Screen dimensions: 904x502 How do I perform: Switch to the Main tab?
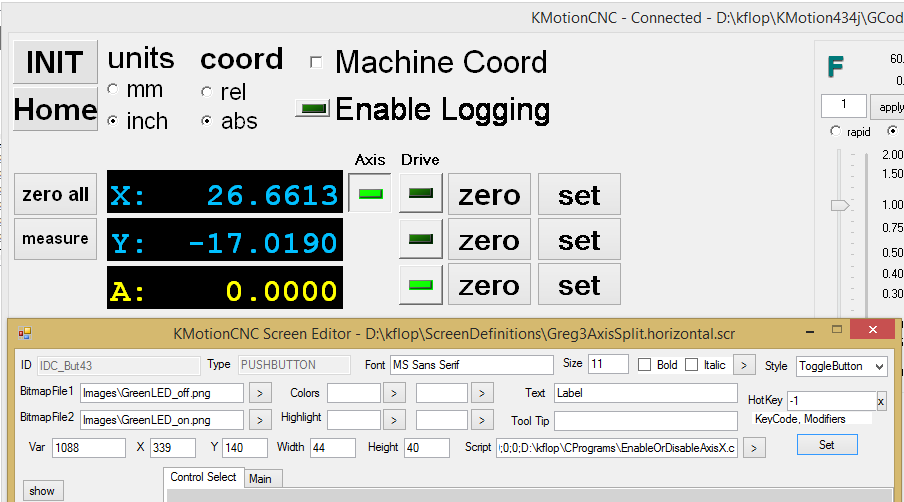260,479
